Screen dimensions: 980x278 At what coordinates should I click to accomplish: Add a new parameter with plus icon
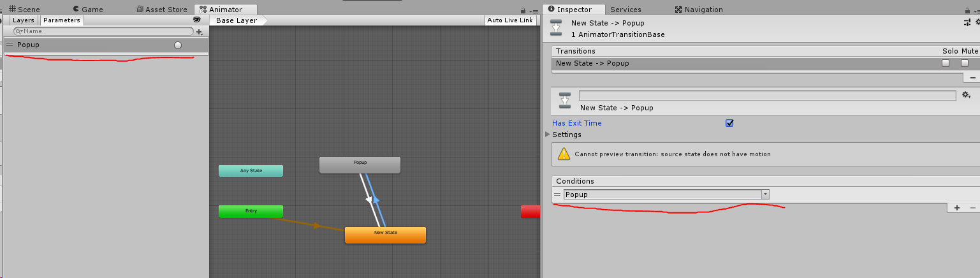coord(200,31)
